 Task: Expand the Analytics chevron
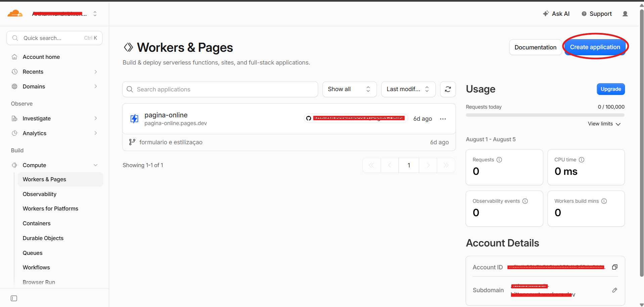[x=96, y=133]
